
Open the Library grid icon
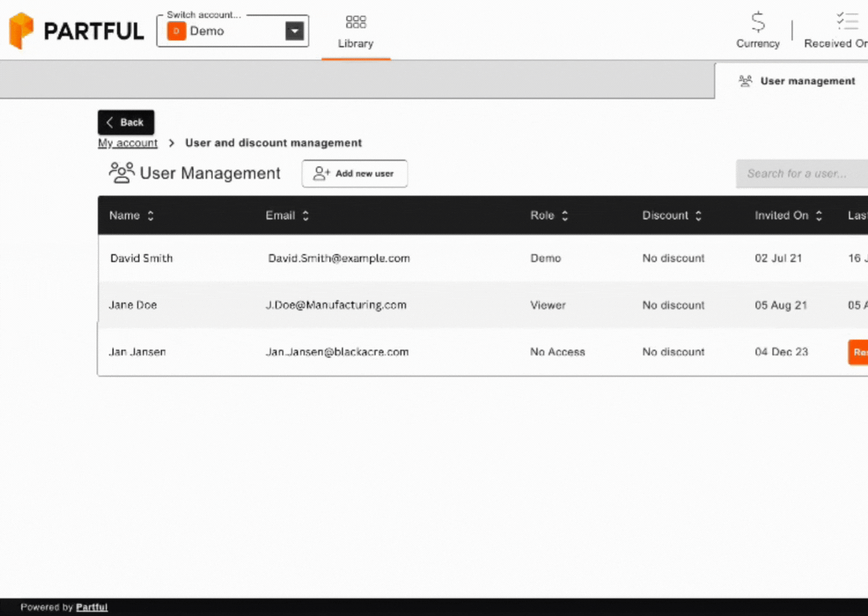coord(355,21)
